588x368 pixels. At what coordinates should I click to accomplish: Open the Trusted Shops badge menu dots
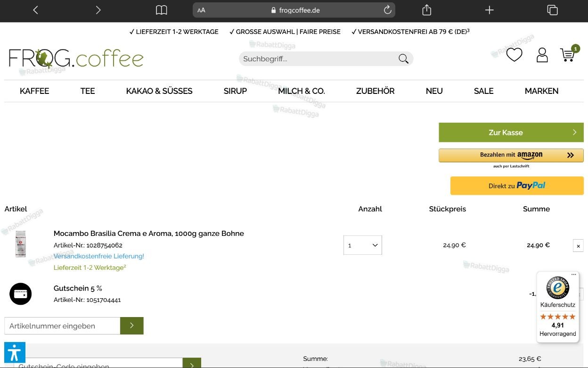click(x=573, y=275)
